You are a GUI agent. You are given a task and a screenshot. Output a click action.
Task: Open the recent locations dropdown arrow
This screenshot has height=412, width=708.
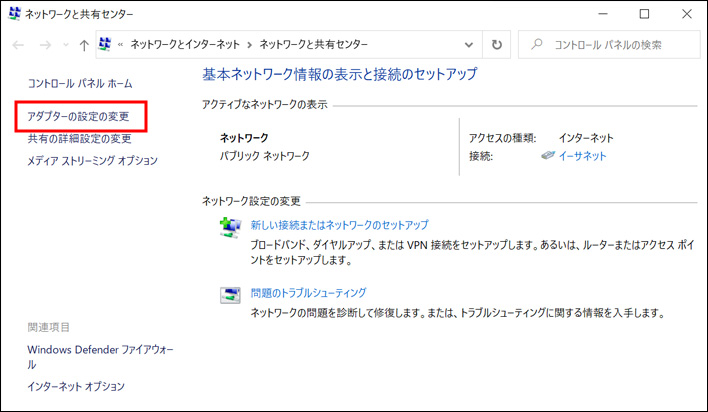66,45
